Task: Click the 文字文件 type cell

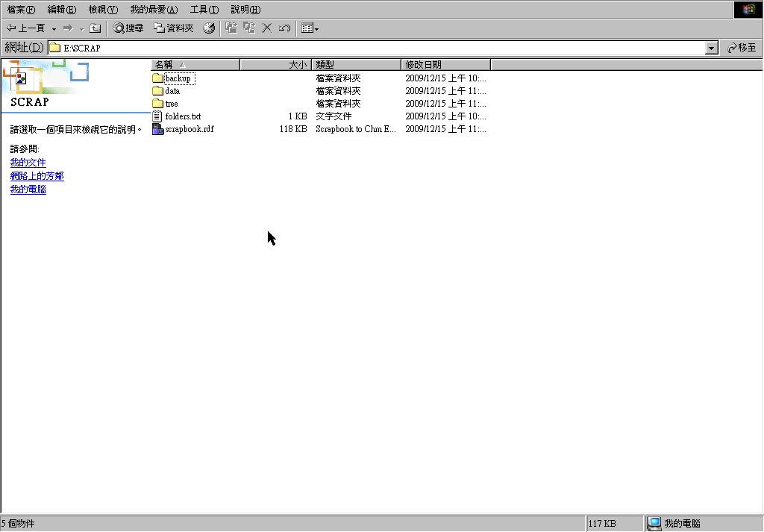Action: click(334, 116)
